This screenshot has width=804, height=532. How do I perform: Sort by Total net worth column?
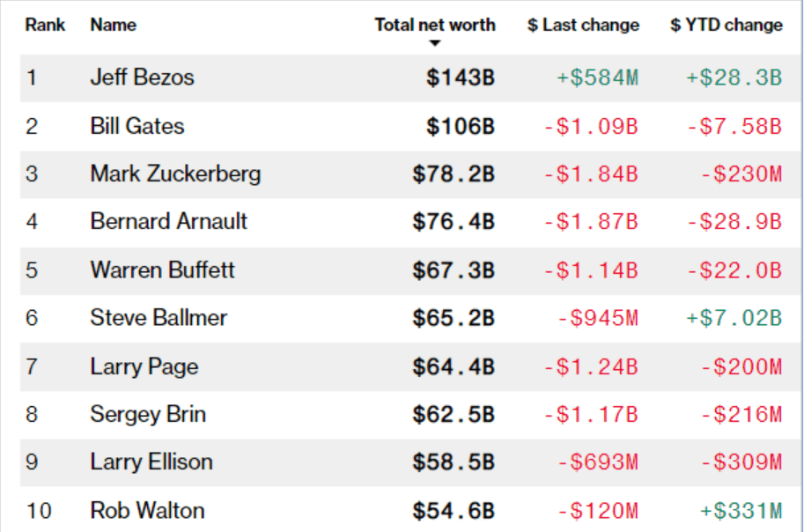coord(434,25)
